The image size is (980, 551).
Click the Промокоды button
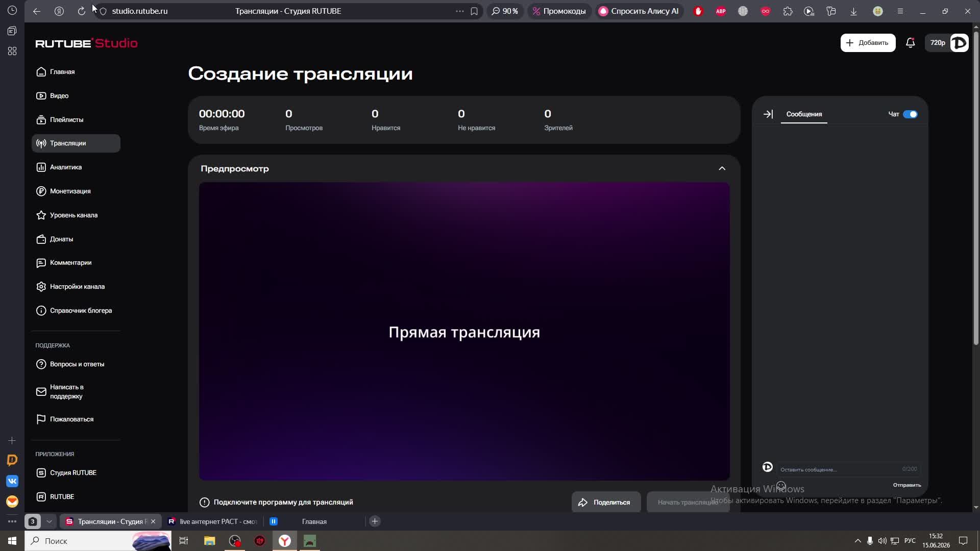559,11
